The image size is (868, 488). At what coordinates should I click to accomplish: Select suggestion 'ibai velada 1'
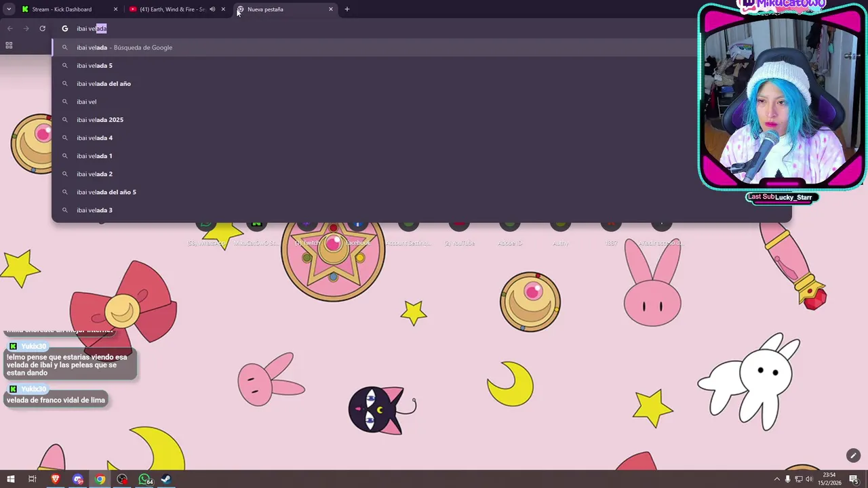(x=420, y=156)
